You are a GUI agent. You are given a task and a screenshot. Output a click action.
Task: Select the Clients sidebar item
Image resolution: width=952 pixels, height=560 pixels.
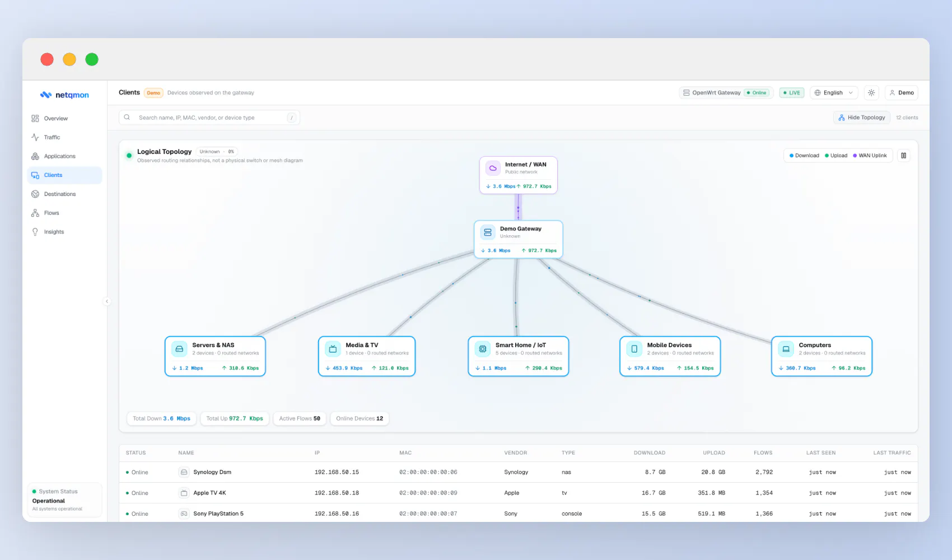pos(64,175)
